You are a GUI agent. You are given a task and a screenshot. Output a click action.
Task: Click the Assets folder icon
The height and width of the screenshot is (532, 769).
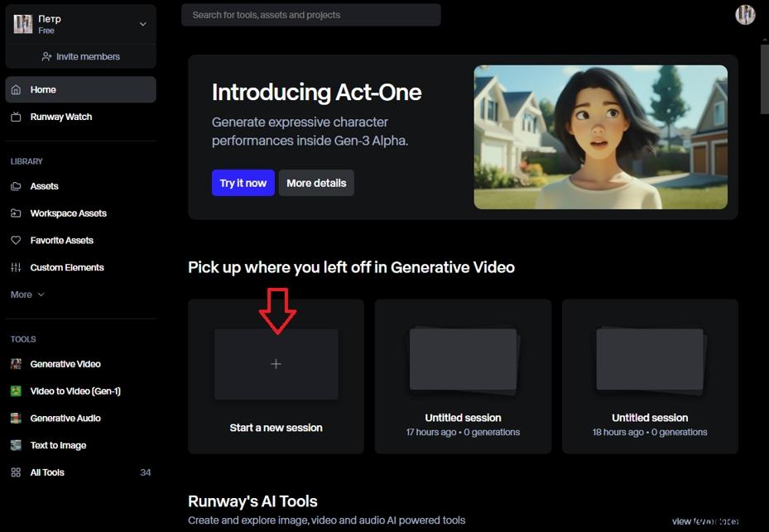pyautogui.click(x=16, y=186)
